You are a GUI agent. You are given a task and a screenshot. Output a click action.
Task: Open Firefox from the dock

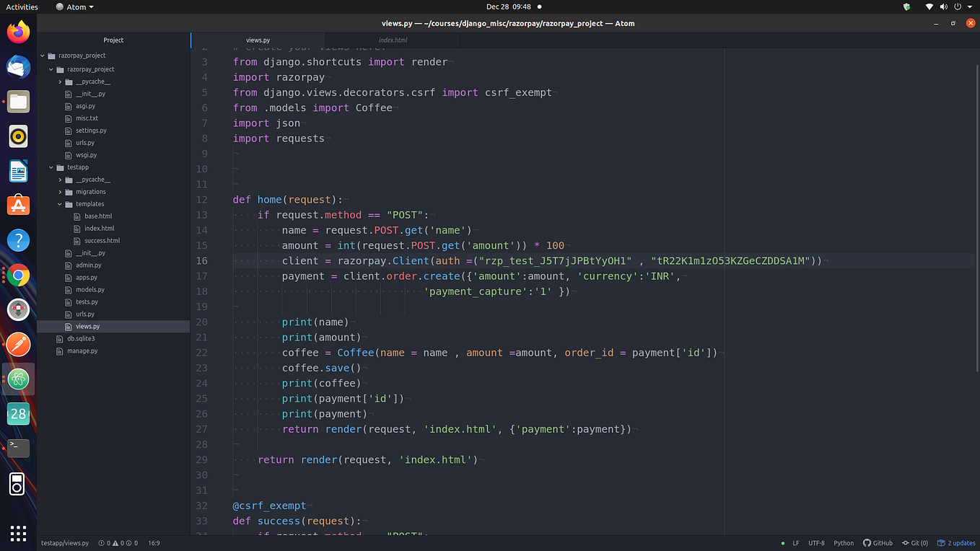coord(19,32)
